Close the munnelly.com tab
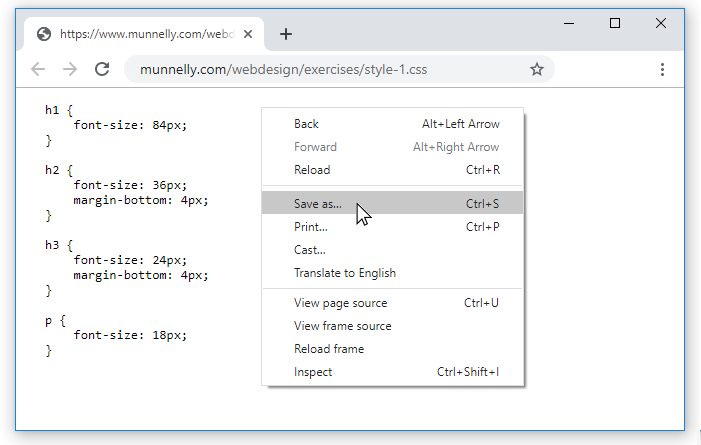The image size is (701, 445). [248, 34]
